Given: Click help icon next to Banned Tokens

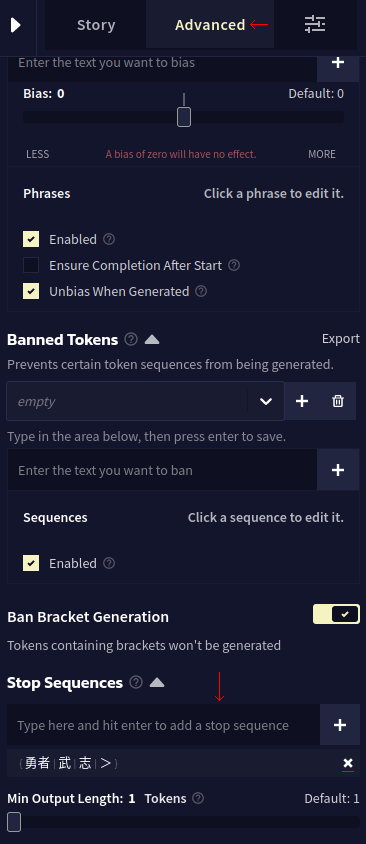Looking at the screenshot, I should pyautogui.click(x=131, y=339).
